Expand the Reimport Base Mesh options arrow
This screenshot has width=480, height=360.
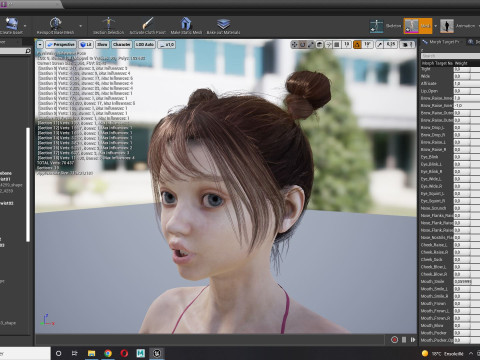[x=80, y=26]
